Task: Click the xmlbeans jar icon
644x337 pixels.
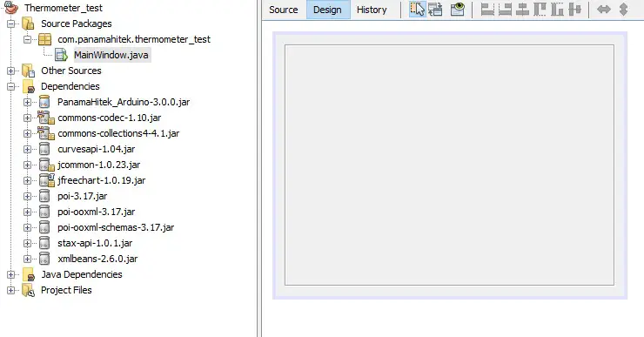Action: pos(44,259)
